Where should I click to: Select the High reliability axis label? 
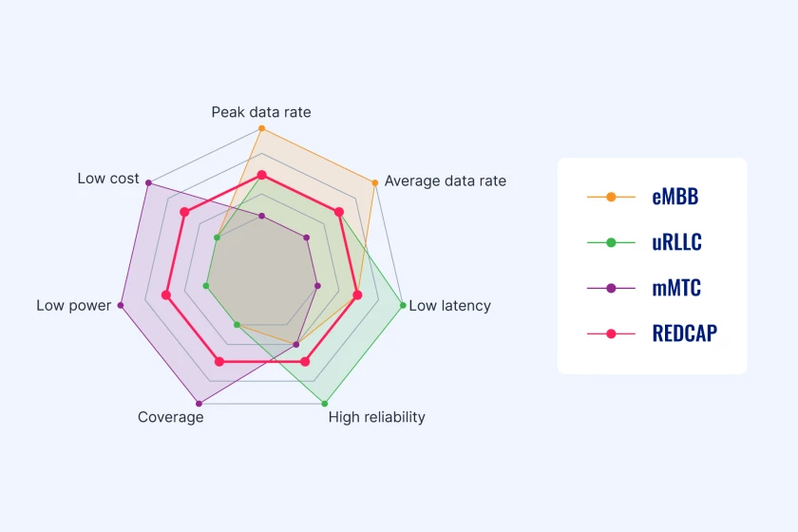pyautogui.click(x=376, y=417)
